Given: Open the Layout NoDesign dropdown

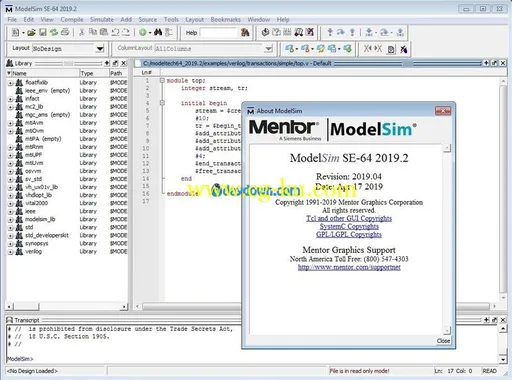Looking at the screenshot, I should point(100,49).
